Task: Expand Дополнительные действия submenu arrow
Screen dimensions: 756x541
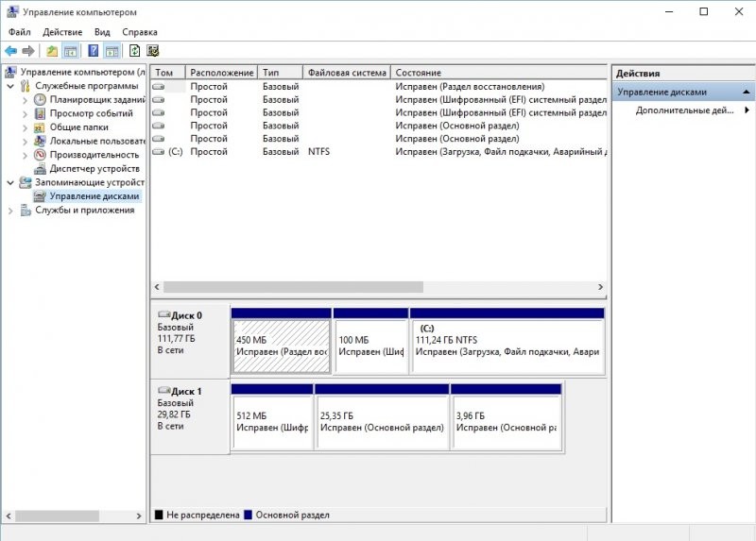Action: point(747,110)
